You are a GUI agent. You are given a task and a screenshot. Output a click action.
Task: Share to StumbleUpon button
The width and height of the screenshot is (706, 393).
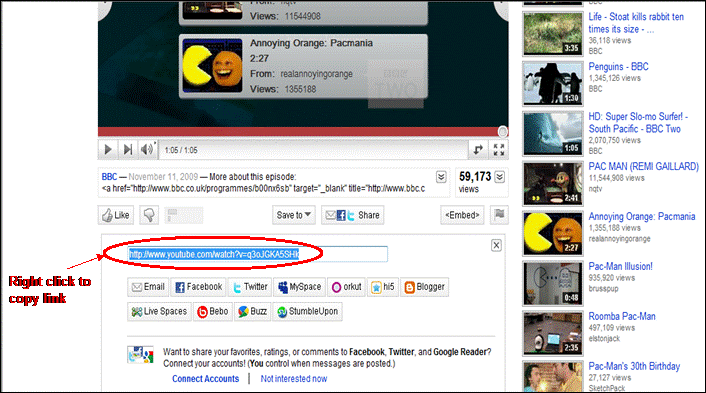tap(308, 312)
